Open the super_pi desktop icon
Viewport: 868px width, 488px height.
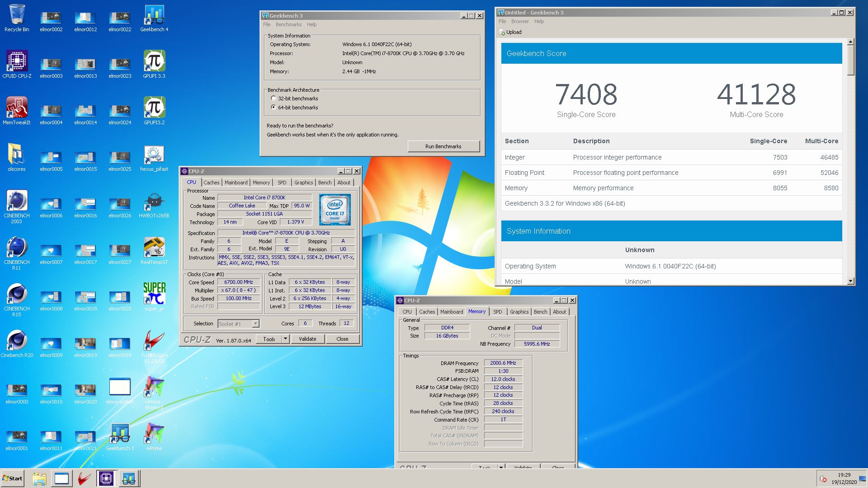[154, 297]
